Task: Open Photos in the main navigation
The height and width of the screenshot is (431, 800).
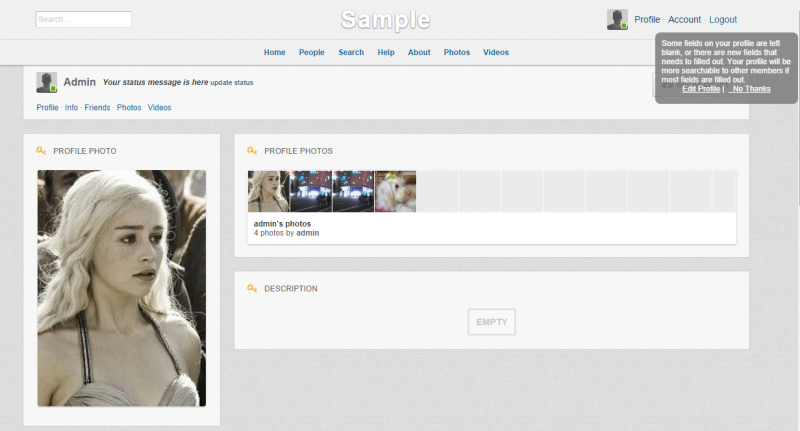Action: [457, 52]
